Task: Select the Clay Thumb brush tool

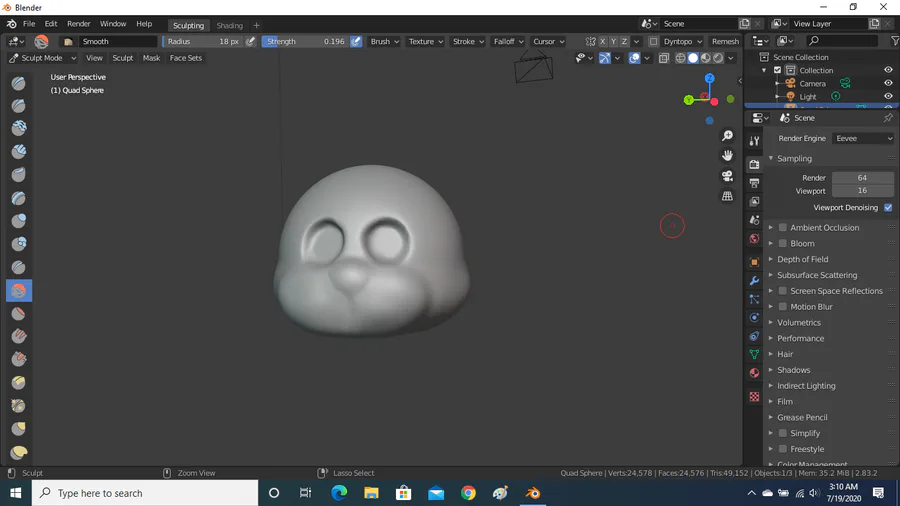Action: pyautogui.click(x=18, y=174)
